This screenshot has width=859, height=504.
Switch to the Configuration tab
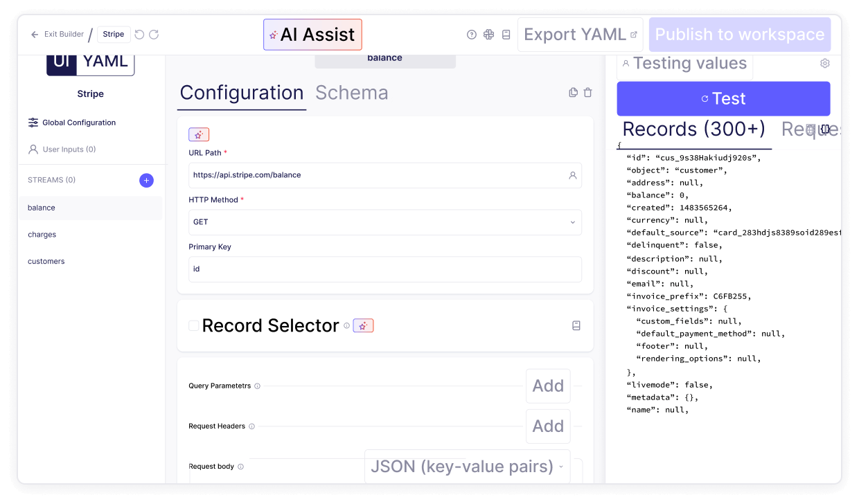(242, 93)
